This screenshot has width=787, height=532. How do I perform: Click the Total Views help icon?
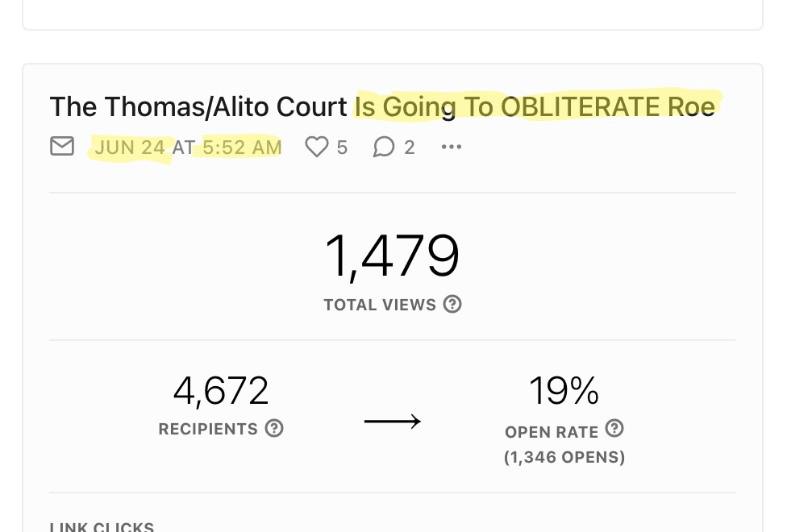(453, 305)
